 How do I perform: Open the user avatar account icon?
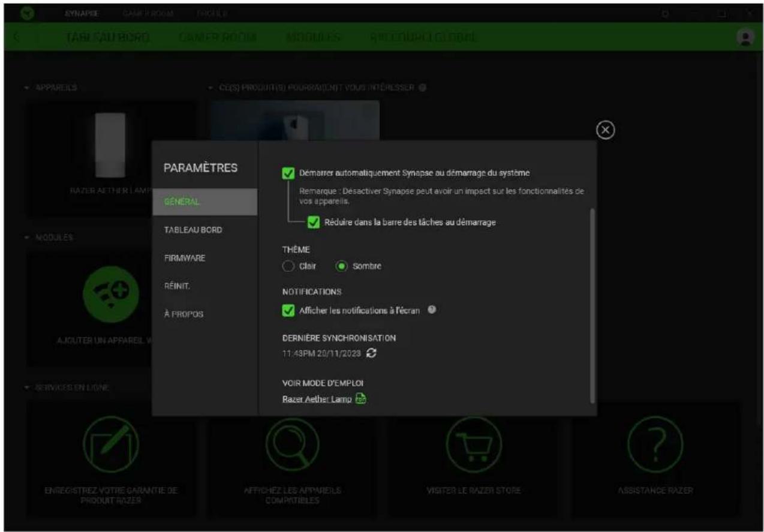(x=744, y=37)
